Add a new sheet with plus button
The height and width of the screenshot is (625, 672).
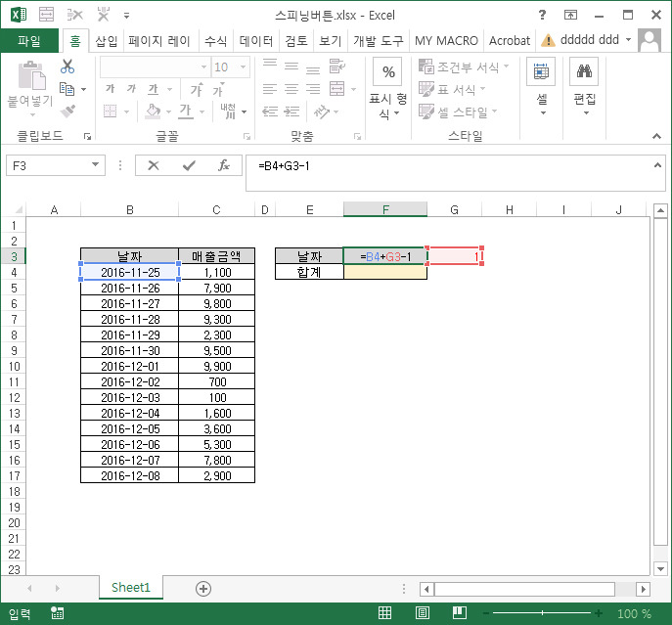203,589
